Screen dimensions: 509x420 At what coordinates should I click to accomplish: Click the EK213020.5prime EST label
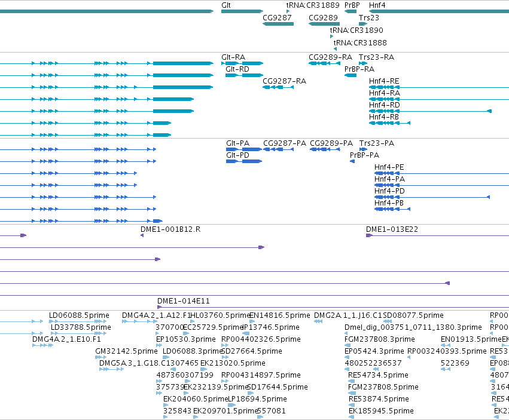point(233,363)
